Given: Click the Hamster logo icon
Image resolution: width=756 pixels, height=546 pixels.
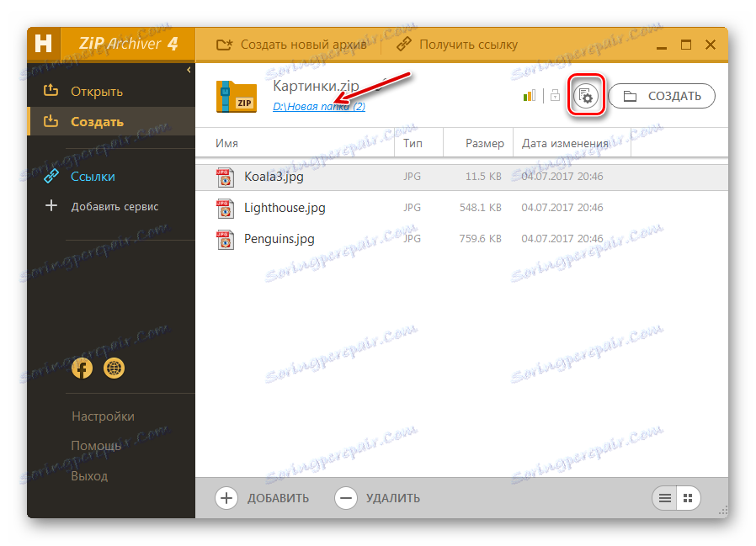Looking at the screenshot, I should (x=44, y=45).
